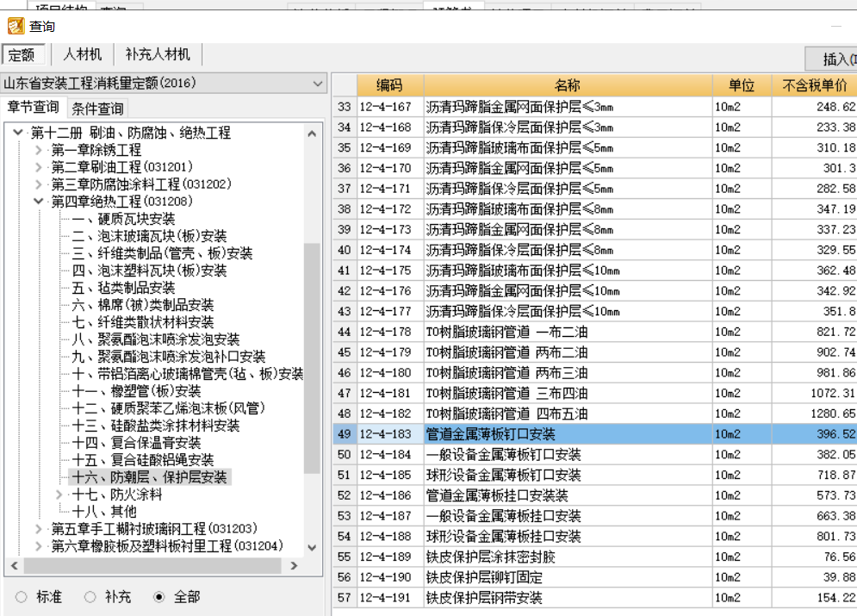Select the 标准 radio button

tap(22, 597)
